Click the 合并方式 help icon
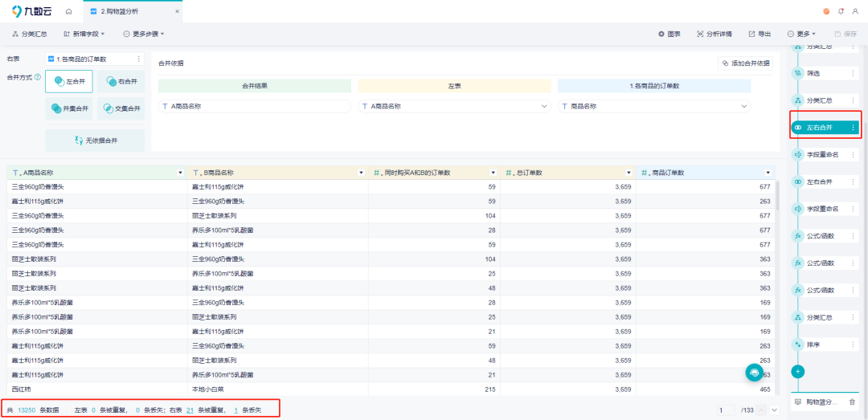Screen dimensions: 868x420 38,77
